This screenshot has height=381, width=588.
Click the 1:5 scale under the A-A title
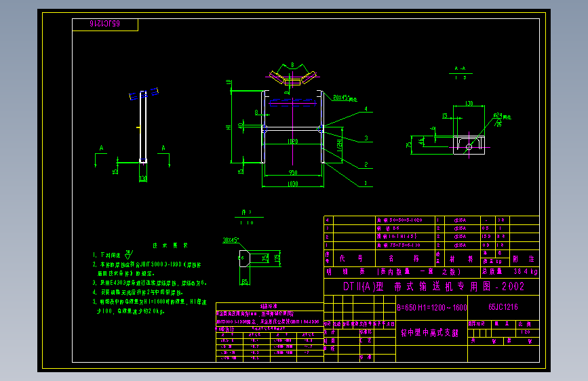460,78
